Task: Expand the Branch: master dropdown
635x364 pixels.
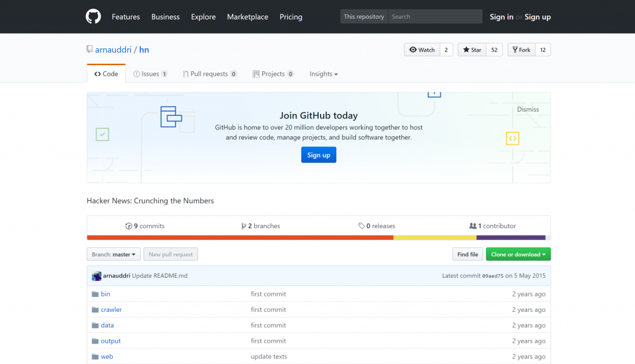Action: [113, 254]
